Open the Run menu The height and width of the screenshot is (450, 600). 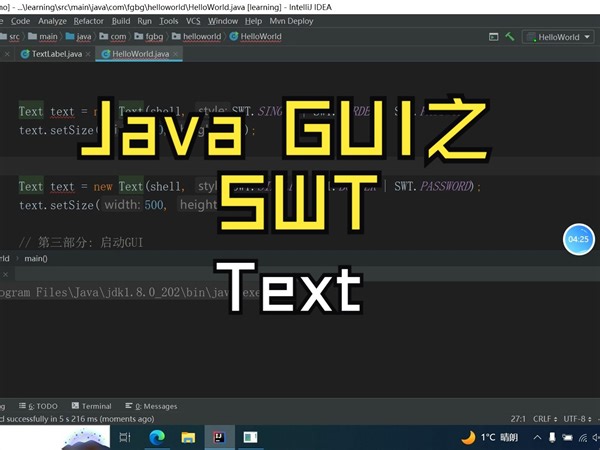coord(144,21)
